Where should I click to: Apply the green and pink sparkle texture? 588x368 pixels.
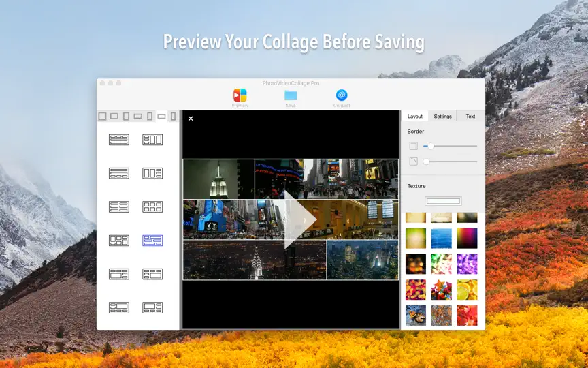[x=442, y=264]
